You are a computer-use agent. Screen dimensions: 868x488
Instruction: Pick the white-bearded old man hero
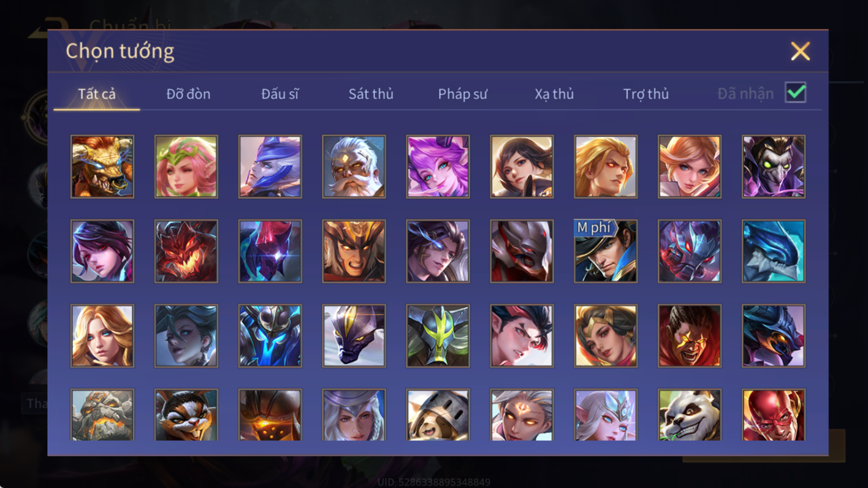click(x=354, y=166)
